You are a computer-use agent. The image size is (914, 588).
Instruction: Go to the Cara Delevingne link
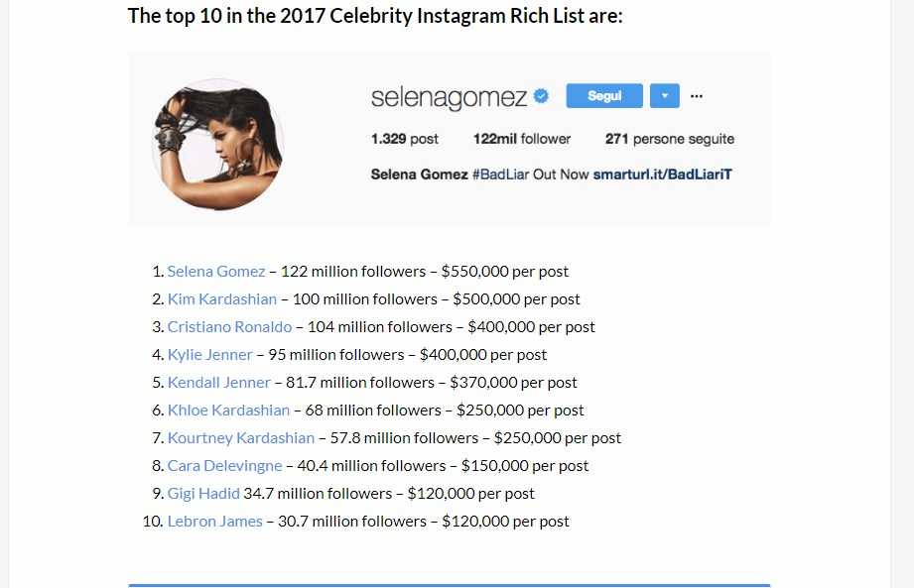224,465
